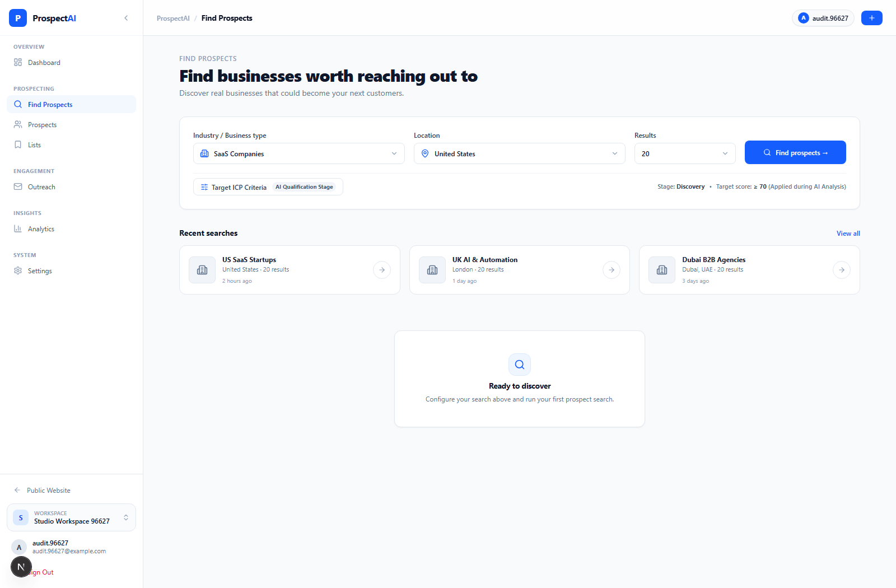Click the AI Qualification Stage badge
Viewport: 896px width, 588px height.
click(304, 187)
